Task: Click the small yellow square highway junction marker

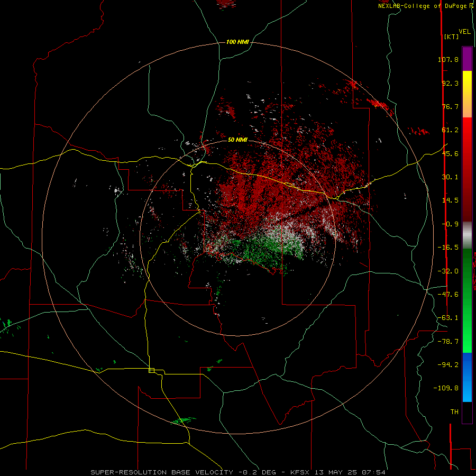Action: point(151,370)
